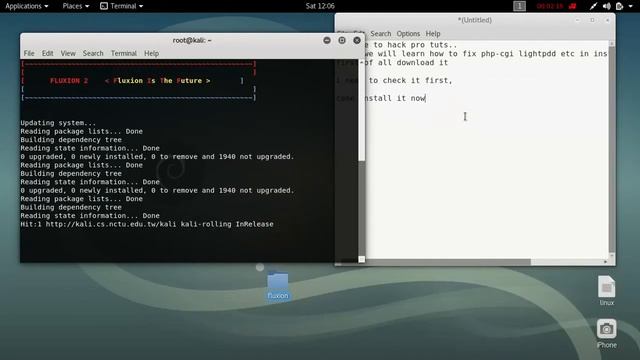Screen dimensions: 640x360
Task: Open the fluxion folder on desktop
Action: pos(278,286)
